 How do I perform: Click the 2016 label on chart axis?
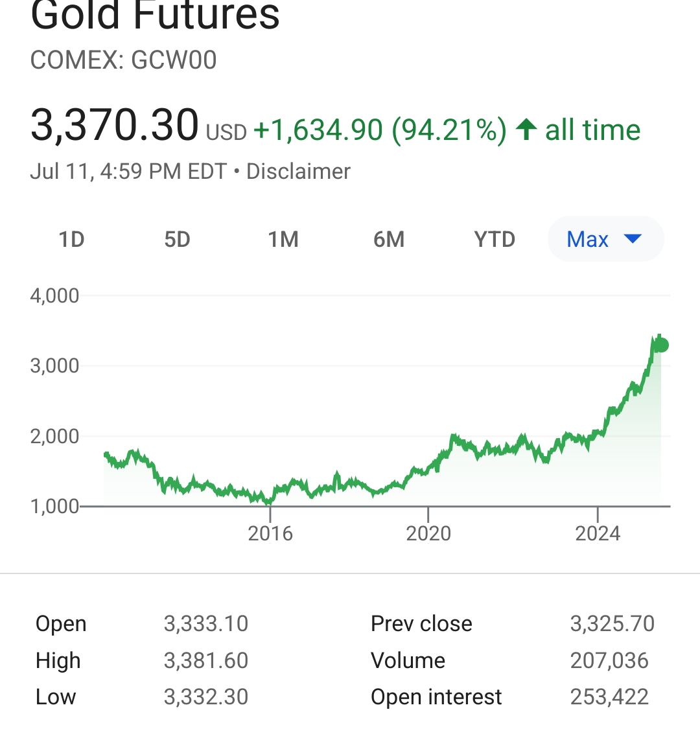point(270,534)
